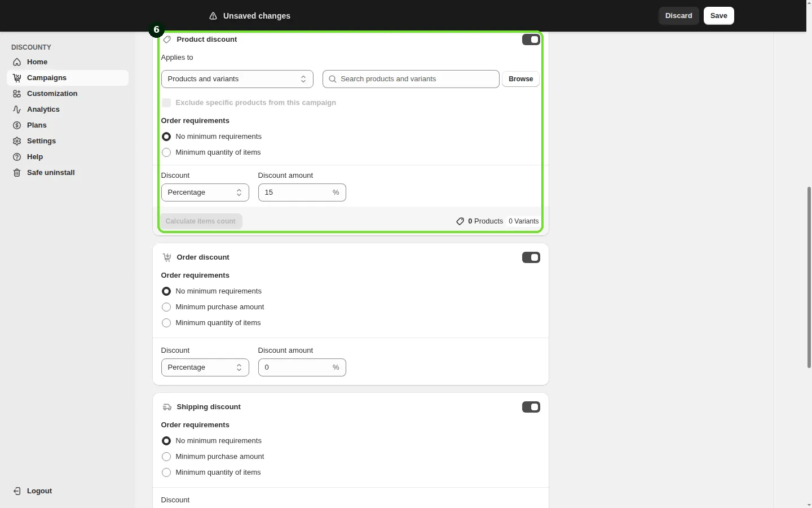Open the Settings page

(x=68, y=141)
